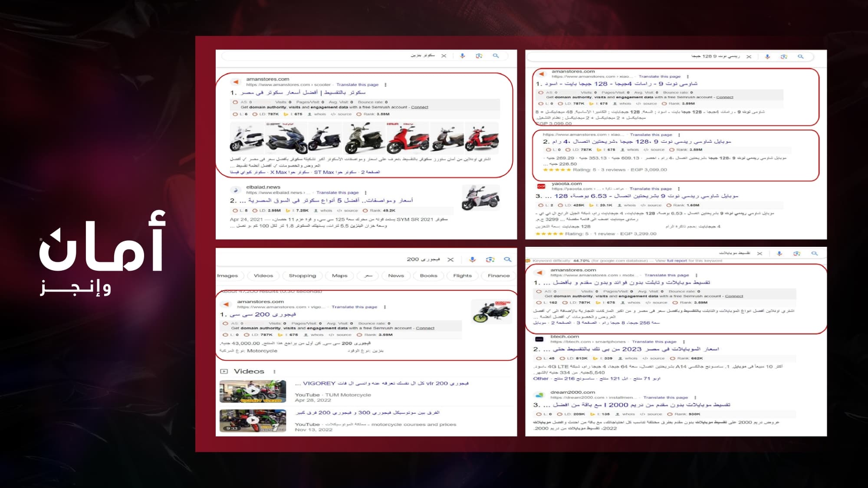
Task: Click Translate this page for btech.com
Action: point(654,342)
